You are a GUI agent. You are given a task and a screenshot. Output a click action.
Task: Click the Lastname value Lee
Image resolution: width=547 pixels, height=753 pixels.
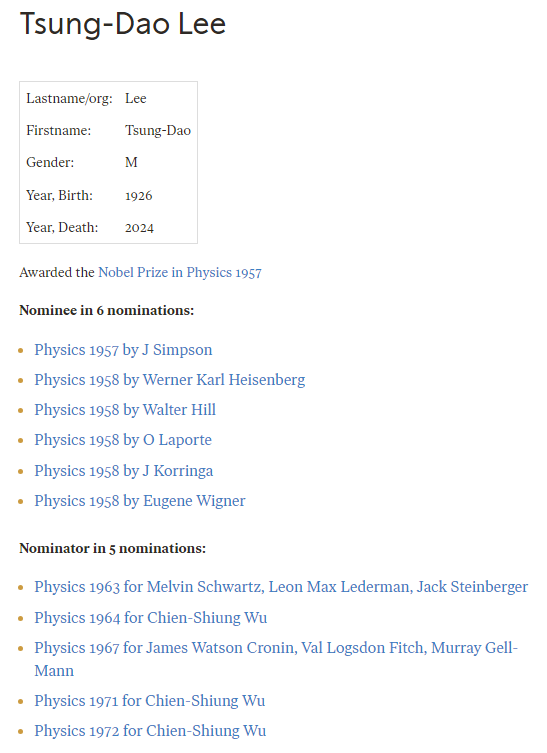(x=135, y=98)
